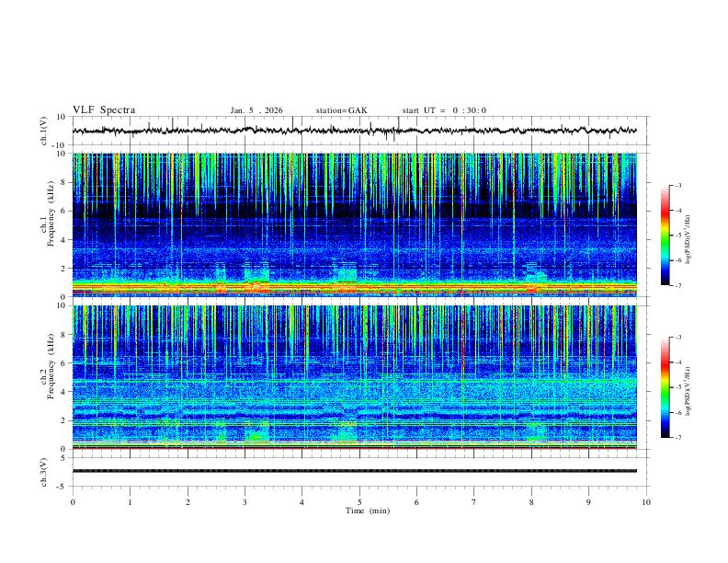Click tick label "5" on the Time axis
The width and height of the screenshot is (728, 563).
(359, 502)
